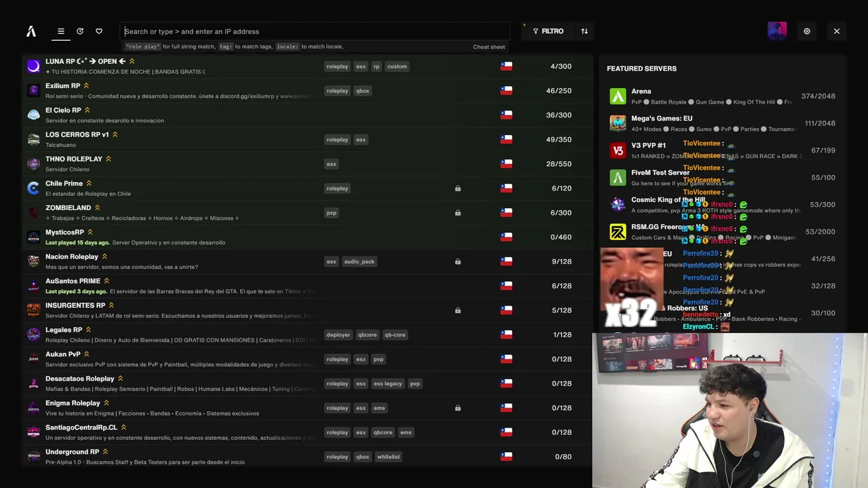The image size is (868, 488).
Task: Click the Exilium RP server icon
Action: point(33,91)
